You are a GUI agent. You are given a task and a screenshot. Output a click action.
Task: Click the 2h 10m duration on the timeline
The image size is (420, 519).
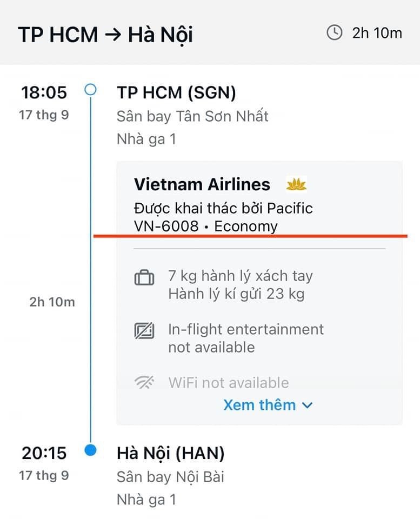(x=54, y=302)
